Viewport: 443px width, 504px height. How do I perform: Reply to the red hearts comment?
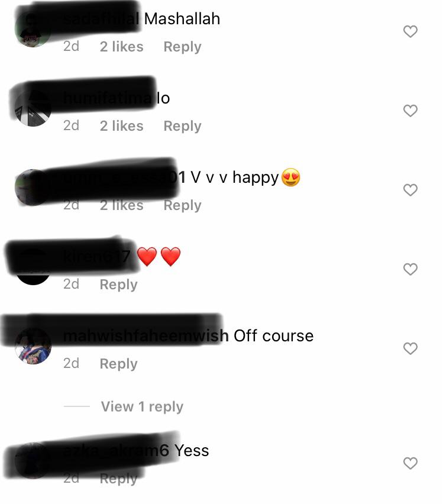(x=119, y=285)
